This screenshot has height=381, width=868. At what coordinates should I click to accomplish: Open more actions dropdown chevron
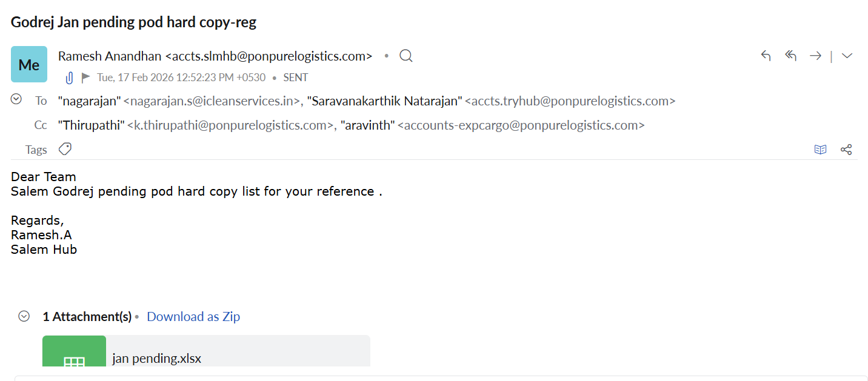point(847,56)
